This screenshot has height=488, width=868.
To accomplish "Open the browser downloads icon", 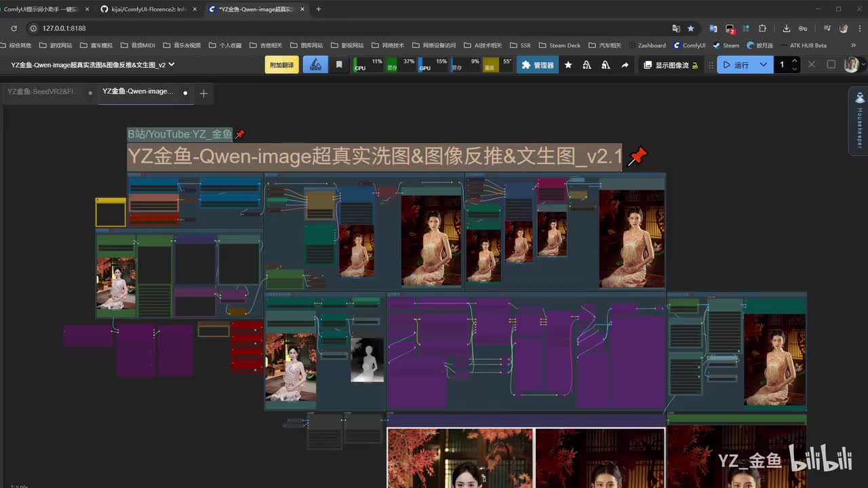I will [787, 28].
